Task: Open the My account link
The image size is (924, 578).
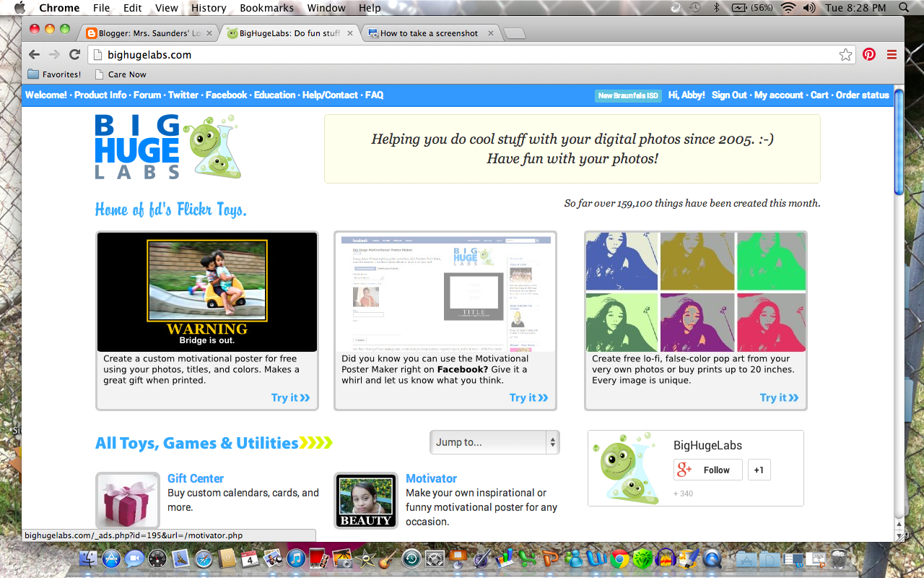Action: [x=779, y=95]
